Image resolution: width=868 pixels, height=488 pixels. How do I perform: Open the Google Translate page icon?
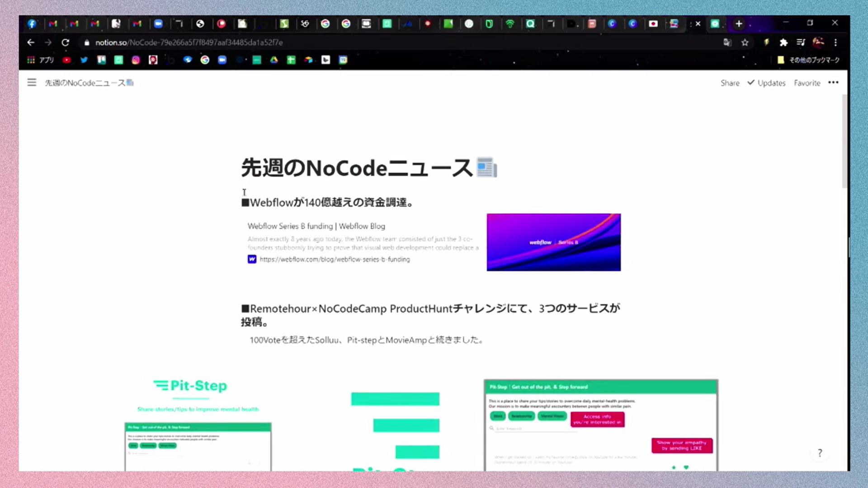click(x=727, y=42)
